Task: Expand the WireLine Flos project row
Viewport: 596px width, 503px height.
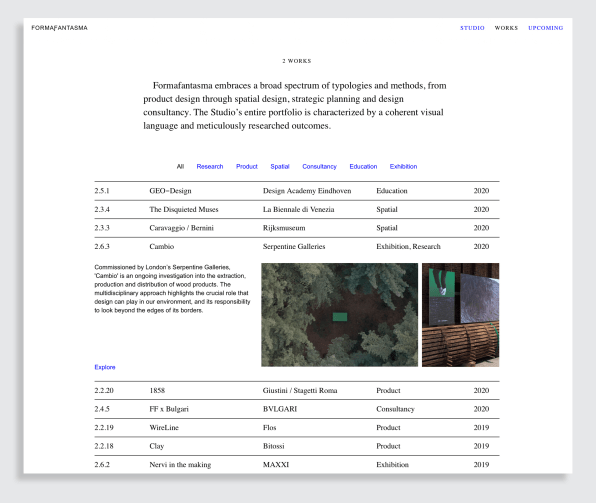Action: click(x=297, y=428)
